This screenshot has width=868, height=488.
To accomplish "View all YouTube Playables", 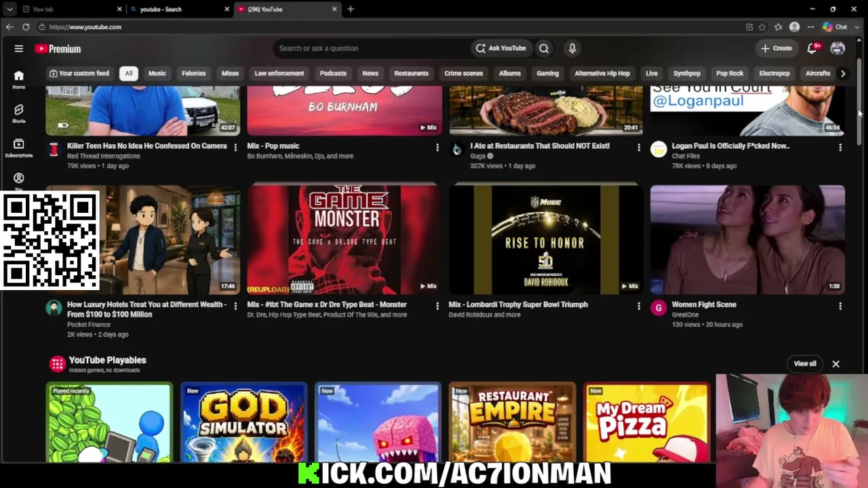I will 805,364.
